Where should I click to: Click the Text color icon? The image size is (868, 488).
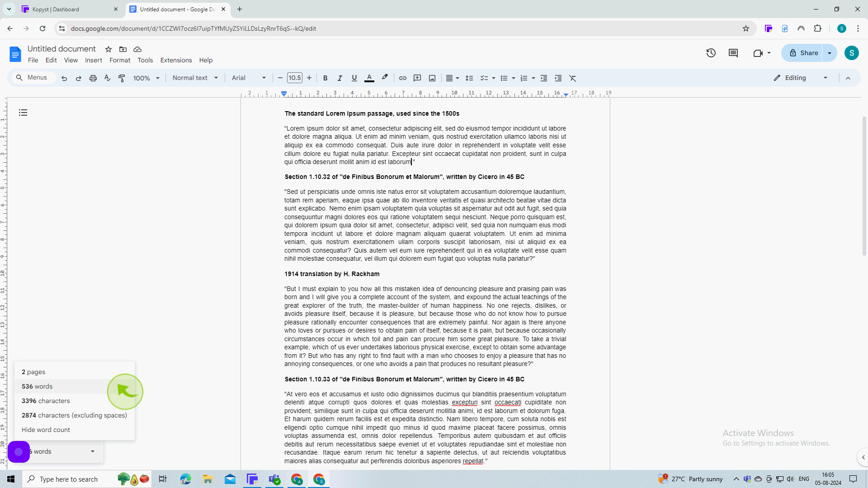(369, 78)
